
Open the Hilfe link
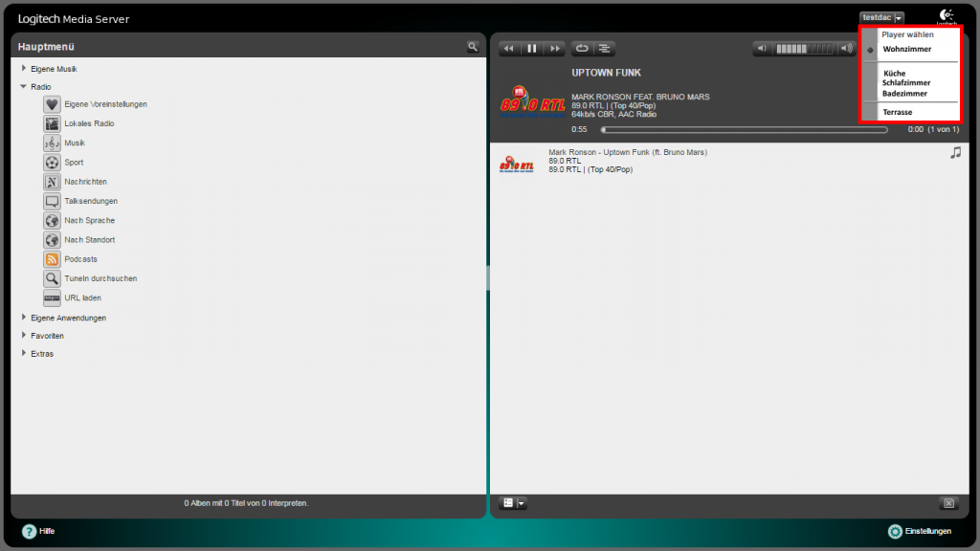click(x=47, y=531)
